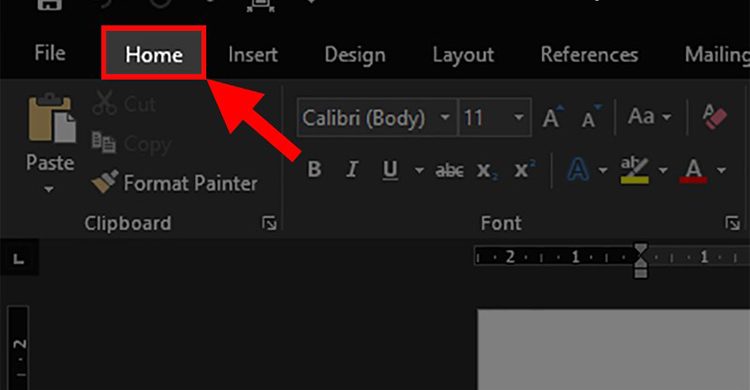The height and width of the screenshot is (390, 750).
Task: Apply subscript formatting
Action: coord(487,170)
